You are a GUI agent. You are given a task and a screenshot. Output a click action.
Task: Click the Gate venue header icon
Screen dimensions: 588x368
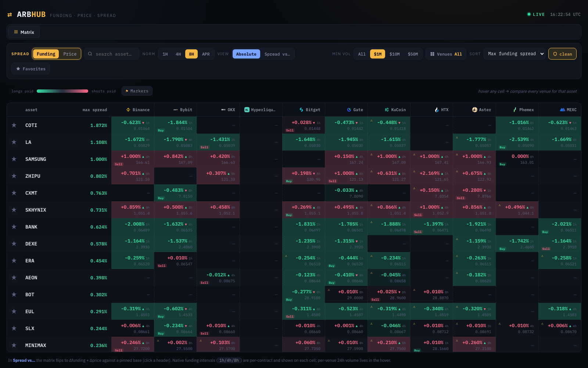pos(349,110)
